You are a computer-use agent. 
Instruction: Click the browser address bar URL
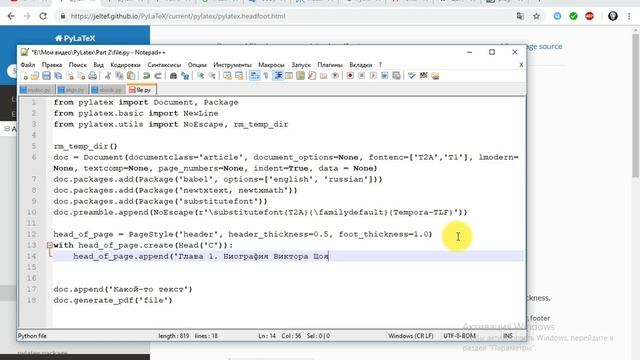tap(178, 16)
